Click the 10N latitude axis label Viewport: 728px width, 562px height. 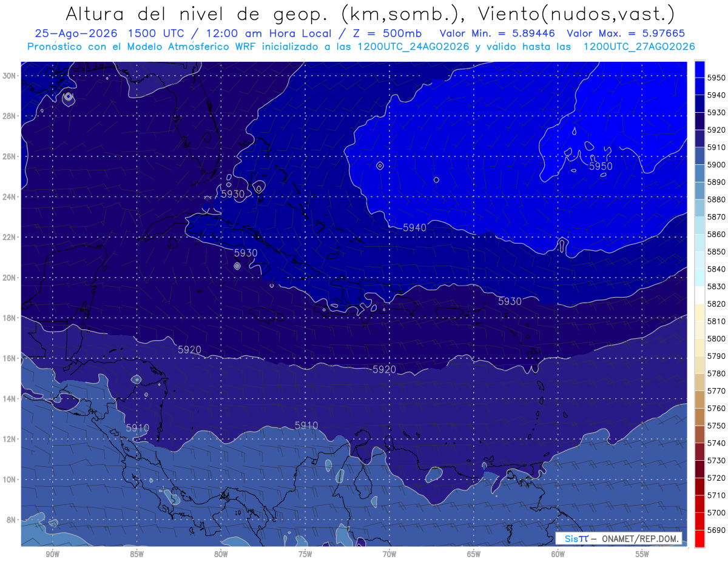pos(10,479)
